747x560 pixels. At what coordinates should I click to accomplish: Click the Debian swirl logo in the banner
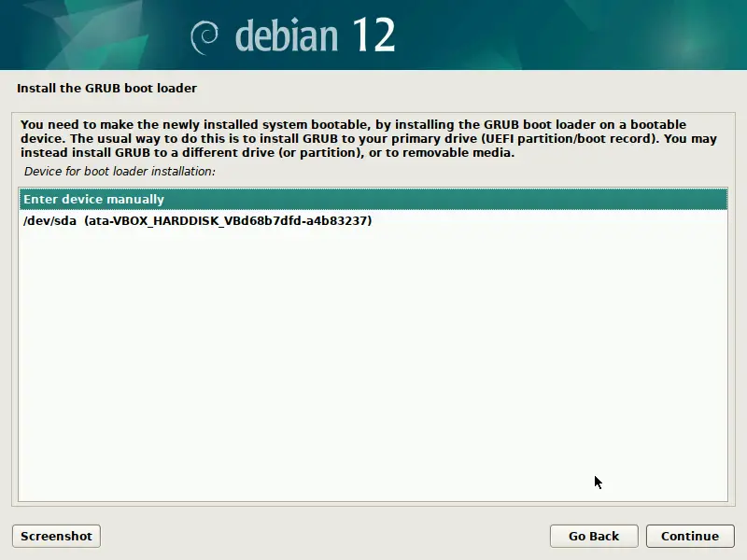[204, 37]
